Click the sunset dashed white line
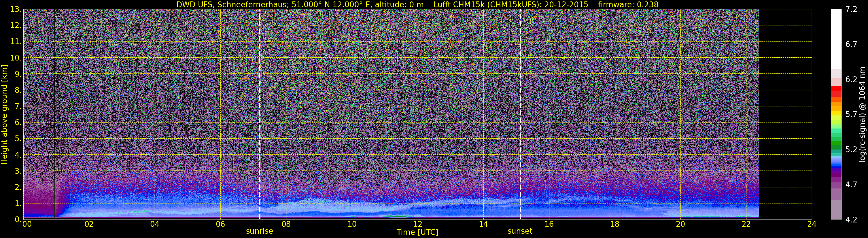This screenshot has height=238, width=868. pyautogui.click(x=520, y=114)
